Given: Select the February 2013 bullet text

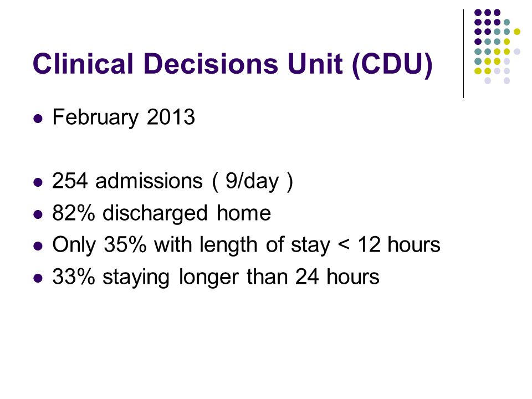Looking at the screenshot, I should click(124, 117).
